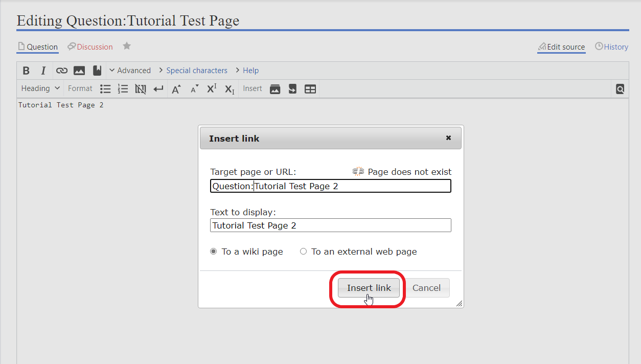Make text small with small A icon
This screenshot has width=641, height=364.
click(194, 89)
